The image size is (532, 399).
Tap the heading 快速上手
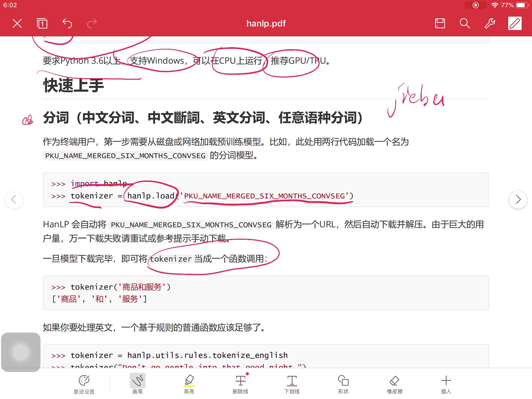click(x=73, y=85)
